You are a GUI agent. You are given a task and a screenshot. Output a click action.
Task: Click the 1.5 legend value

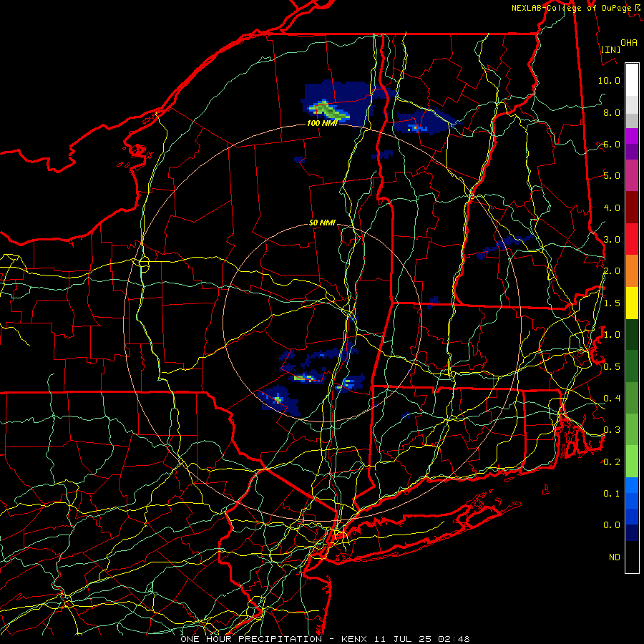coord(612,303)
